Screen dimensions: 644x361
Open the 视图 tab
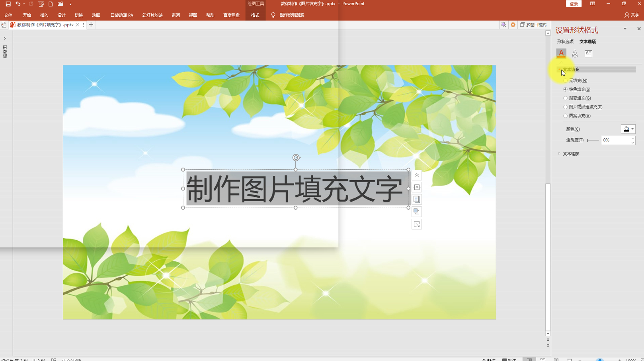point(193,15)
